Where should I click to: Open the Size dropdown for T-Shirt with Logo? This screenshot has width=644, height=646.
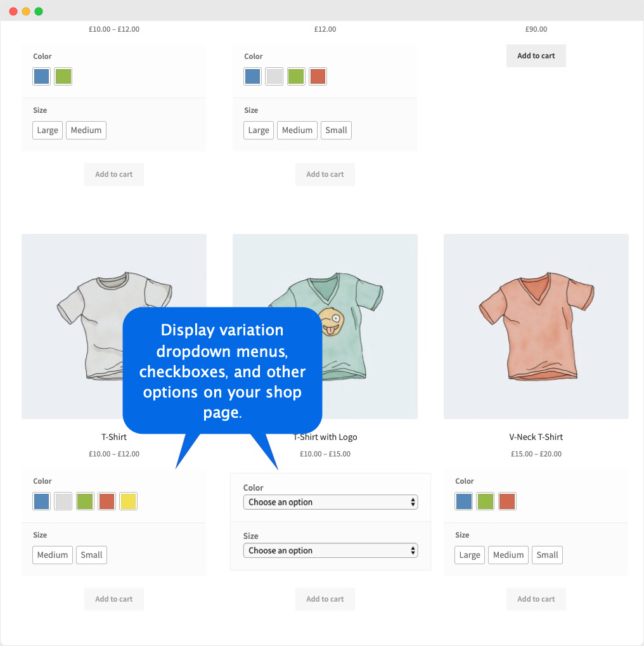(x=330, y=550)
